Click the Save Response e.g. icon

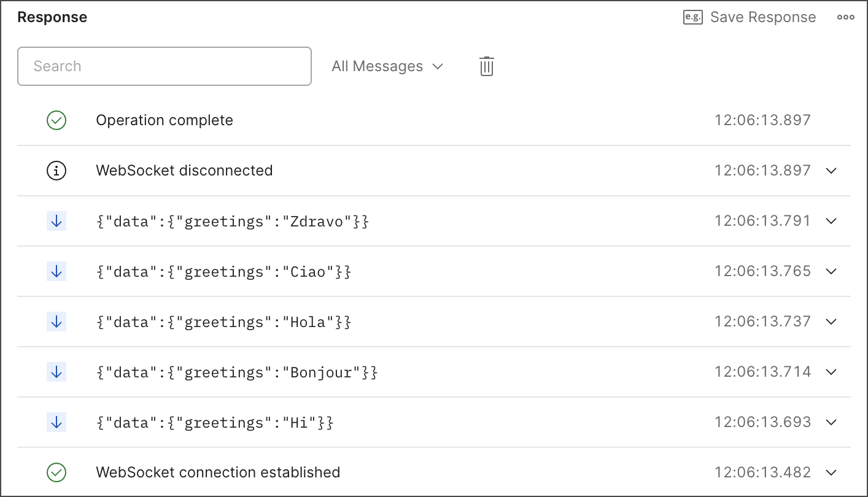click(692, 17)
